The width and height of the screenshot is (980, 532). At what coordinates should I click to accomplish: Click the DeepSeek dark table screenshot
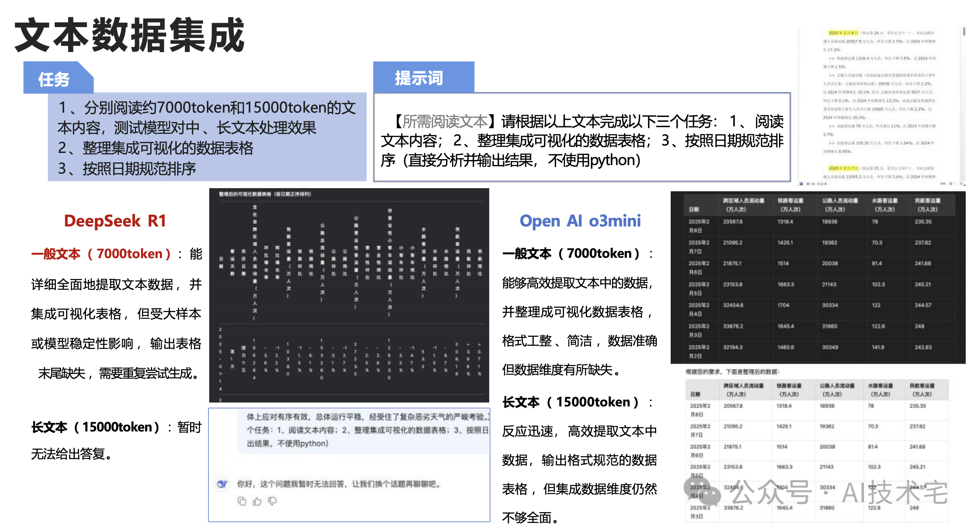tap(349, 295)
